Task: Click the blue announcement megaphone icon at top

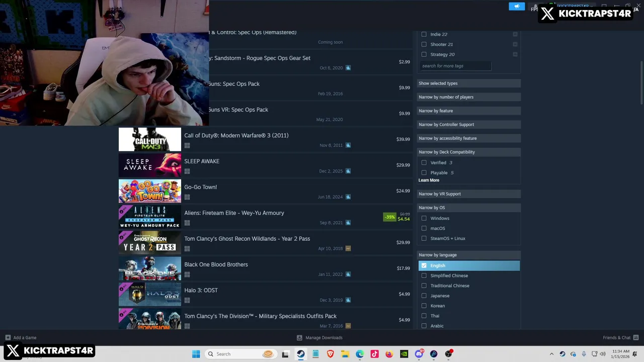Action: 517,6
